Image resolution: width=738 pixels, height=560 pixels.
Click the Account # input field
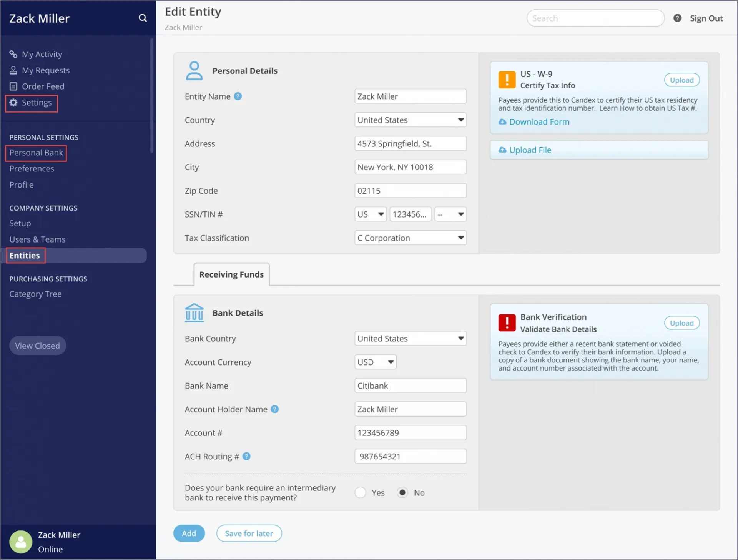pos(410,433)
